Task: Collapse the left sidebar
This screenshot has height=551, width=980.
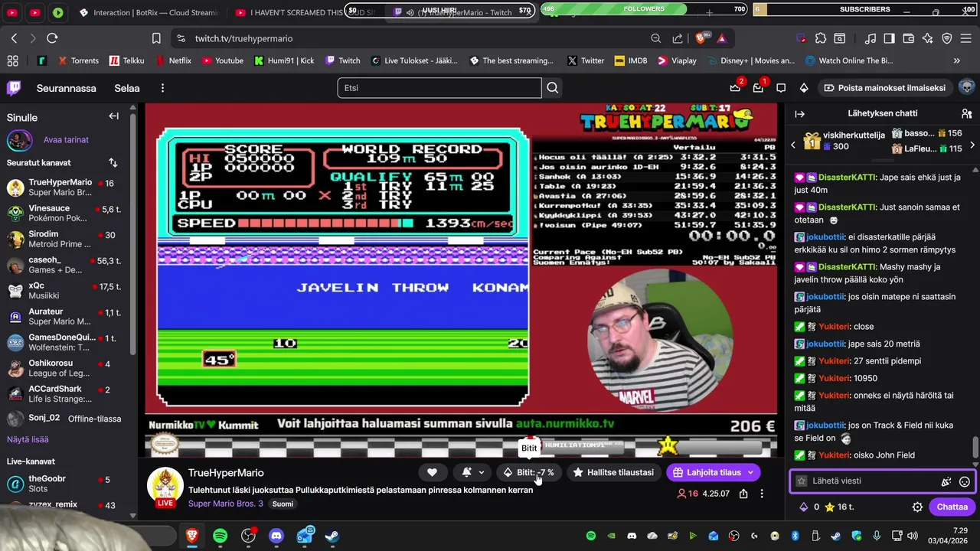Action: click(113, 116)
